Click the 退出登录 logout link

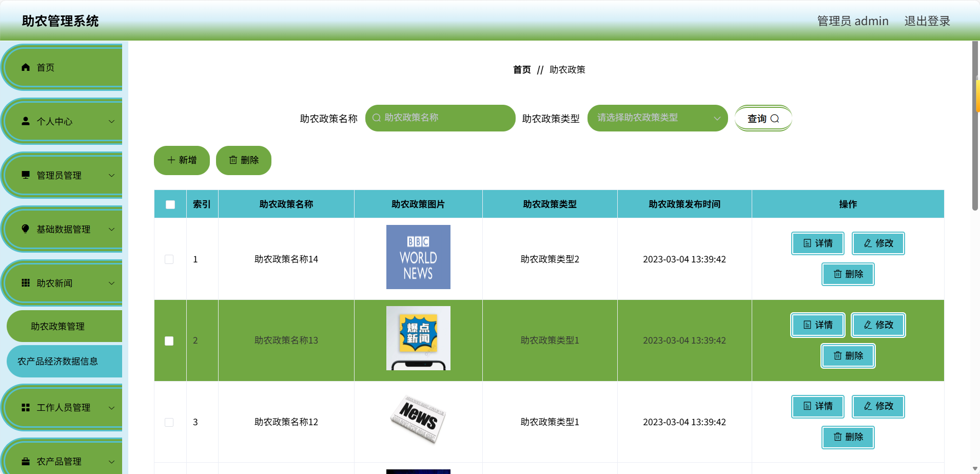coord(927,21)
